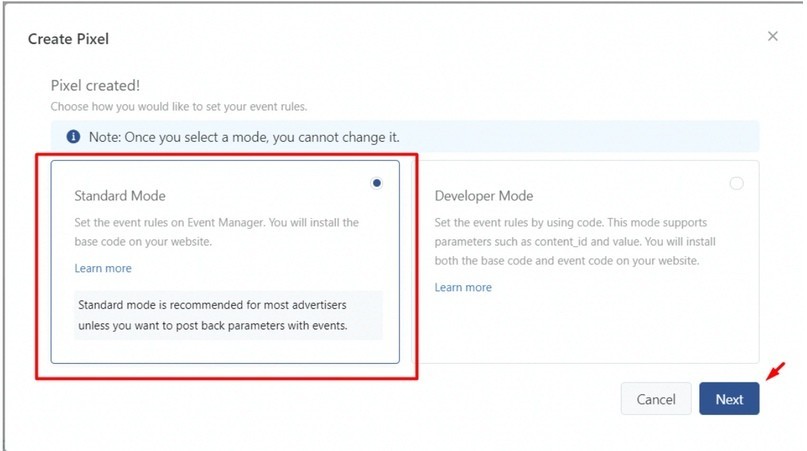Click the Cancel button
This screenshot has height=451, width=807.
coord(656,399)
